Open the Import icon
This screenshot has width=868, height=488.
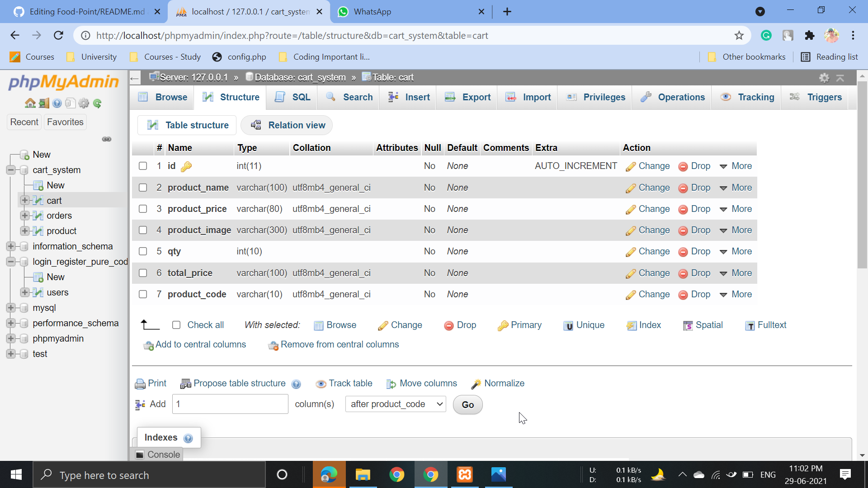tap(511, 97)
